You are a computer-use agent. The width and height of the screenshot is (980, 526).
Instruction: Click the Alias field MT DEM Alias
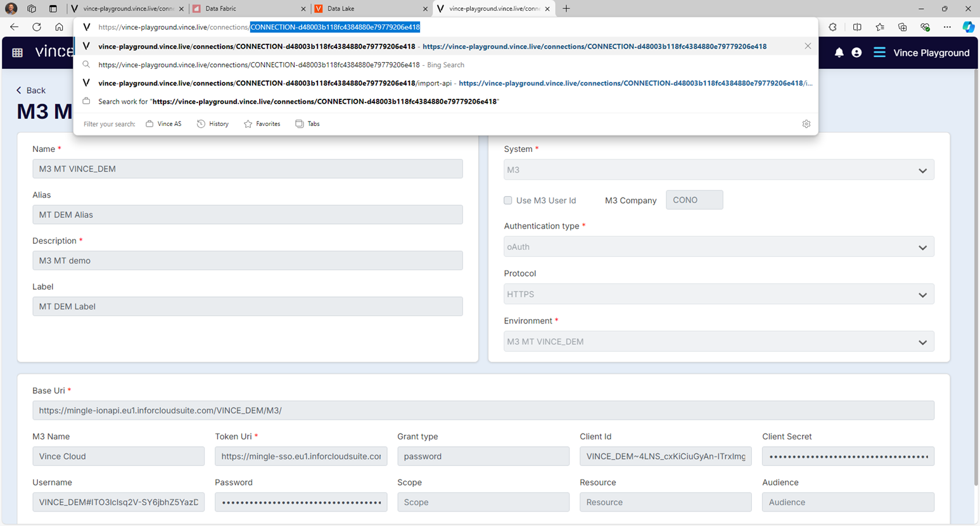click(248, 215)
